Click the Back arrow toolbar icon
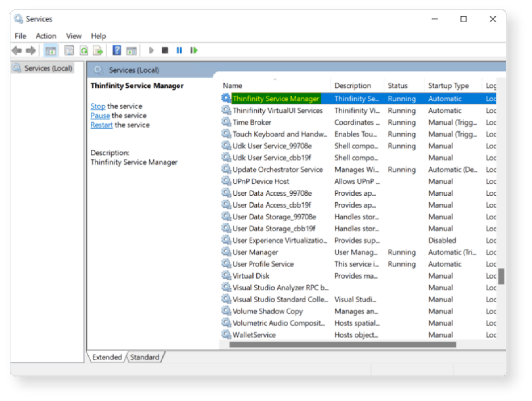Screen dimensions: 532x401 (x=17, y=51)
